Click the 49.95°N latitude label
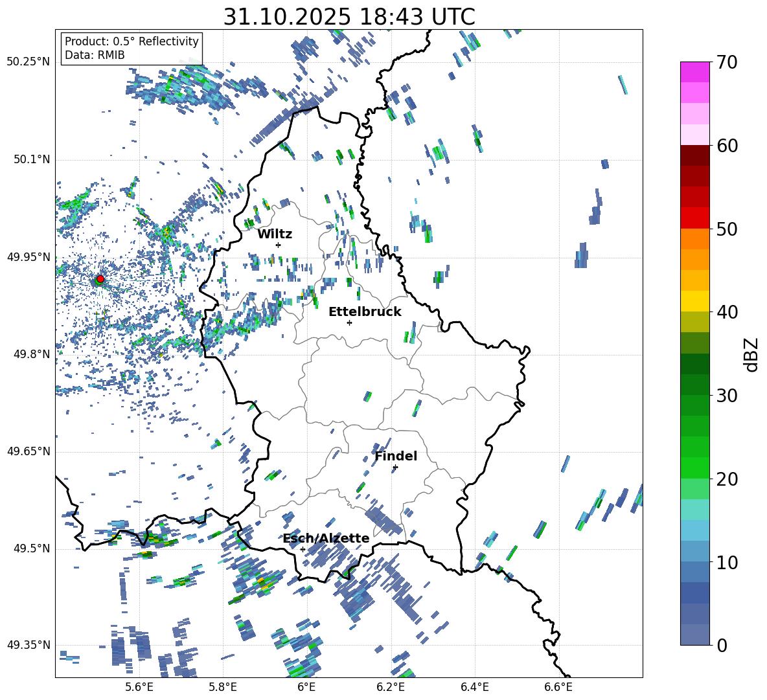767x700 pixels. pyautogui.click(x=29, y=257)
